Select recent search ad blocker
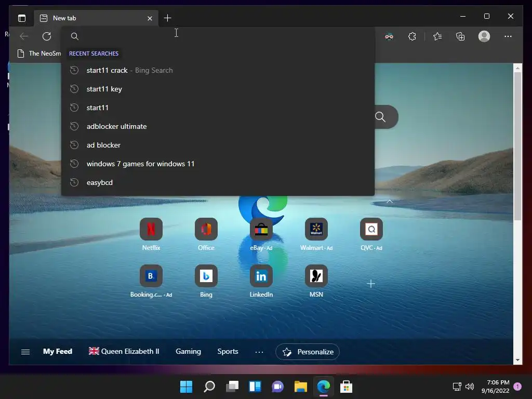 [218, 145]
